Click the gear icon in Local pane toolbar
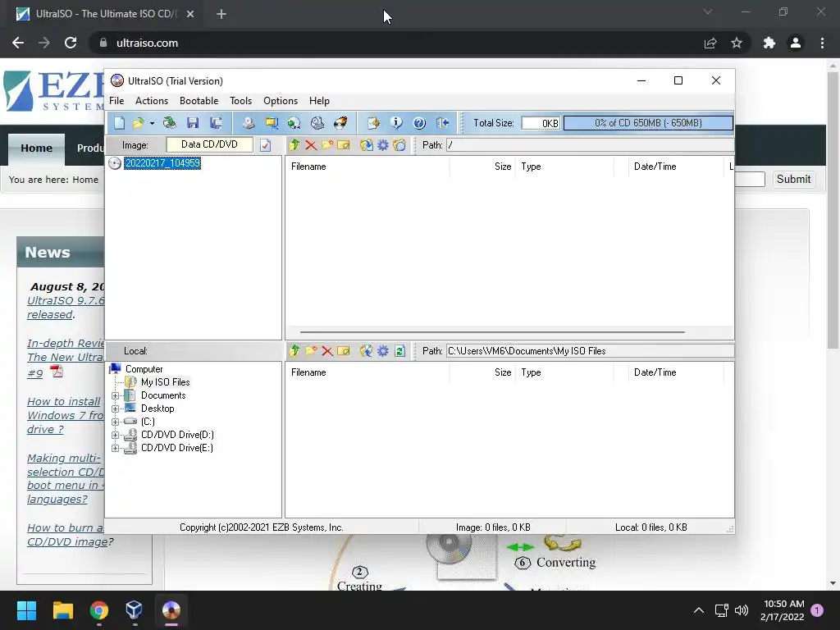 click(x=383, y=351)
